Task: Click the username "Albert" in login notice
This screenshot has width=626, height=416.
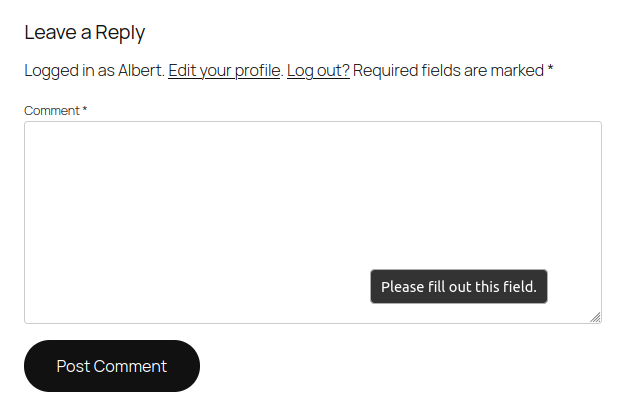Action: point(141,71)
